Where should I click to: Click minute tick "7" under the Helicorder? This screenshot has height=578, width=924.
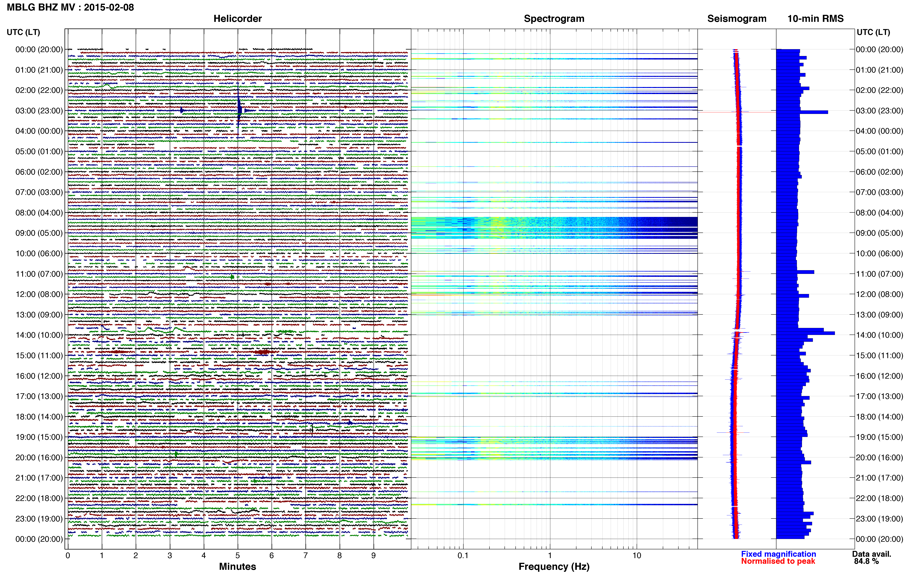[306, 555]
